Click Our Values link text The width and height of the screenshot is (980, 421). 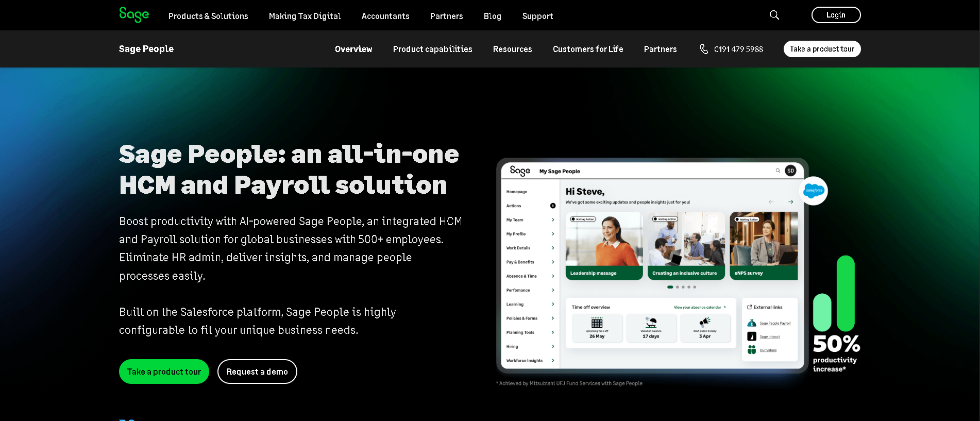click(x=768, y=350)
